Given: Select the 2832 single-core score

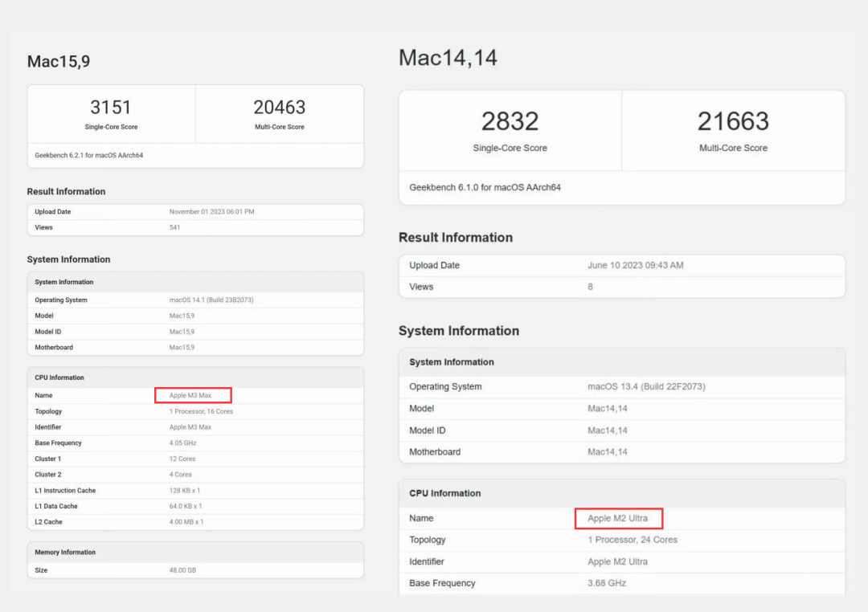Looking at the screenshot, I should click(510, 121).
